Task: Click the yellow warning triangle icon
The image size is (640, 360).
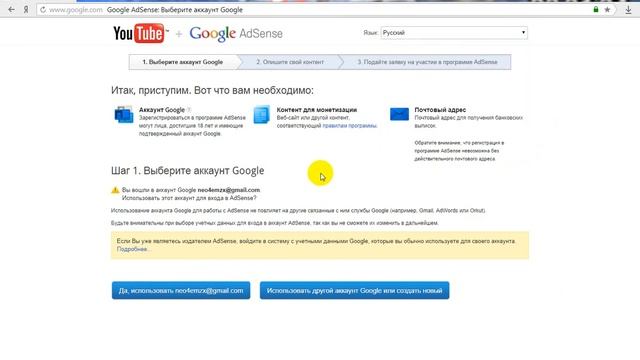Action: 115,190
